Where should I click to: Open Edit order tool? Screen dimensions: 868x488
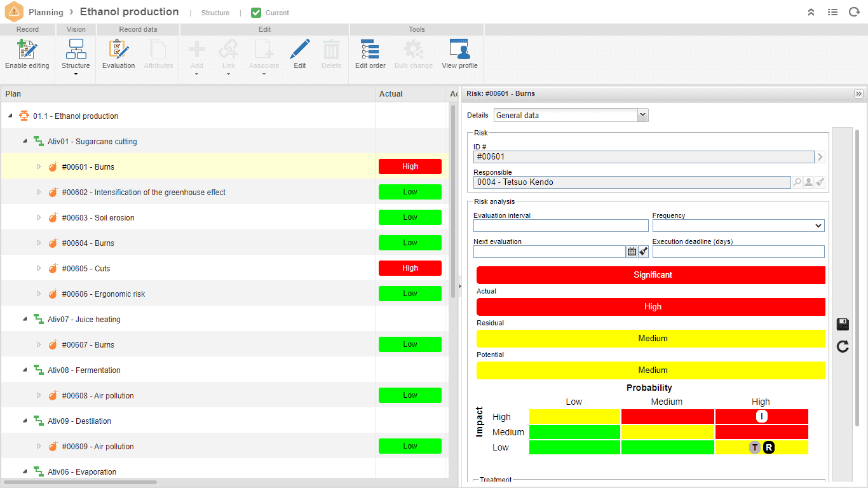coord(370,54)
